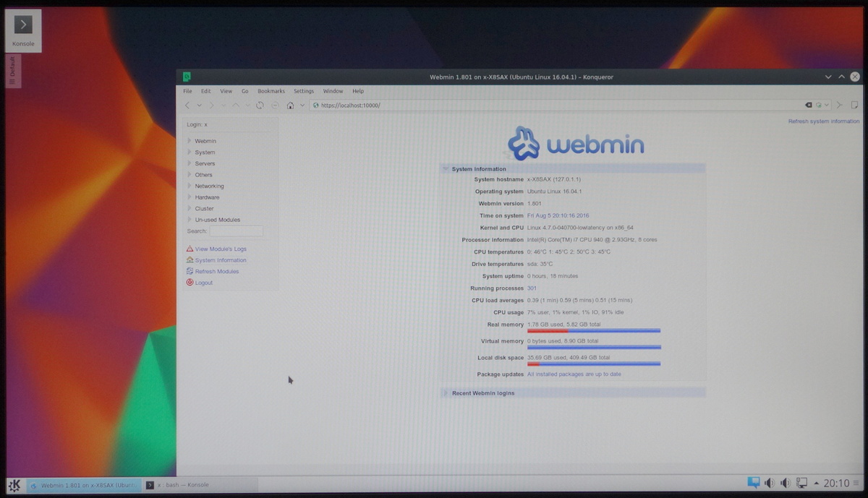Click the clear location bar icon
The width and height of the screenshot is (868, 498).
tap(809, 106)
